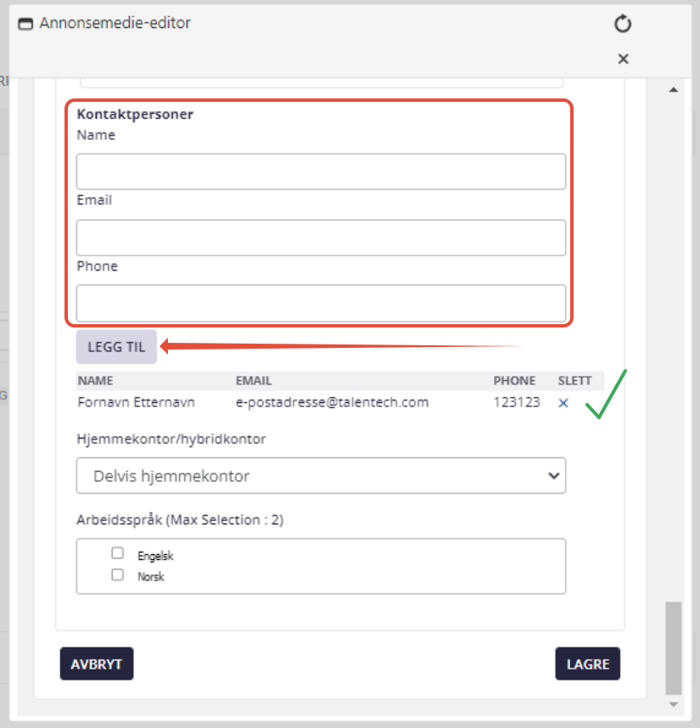Image resolution: width=700 pixels, height=728 pixels.
Task: Click the vertical scrollbar thumb
Action: pos(674,647)
